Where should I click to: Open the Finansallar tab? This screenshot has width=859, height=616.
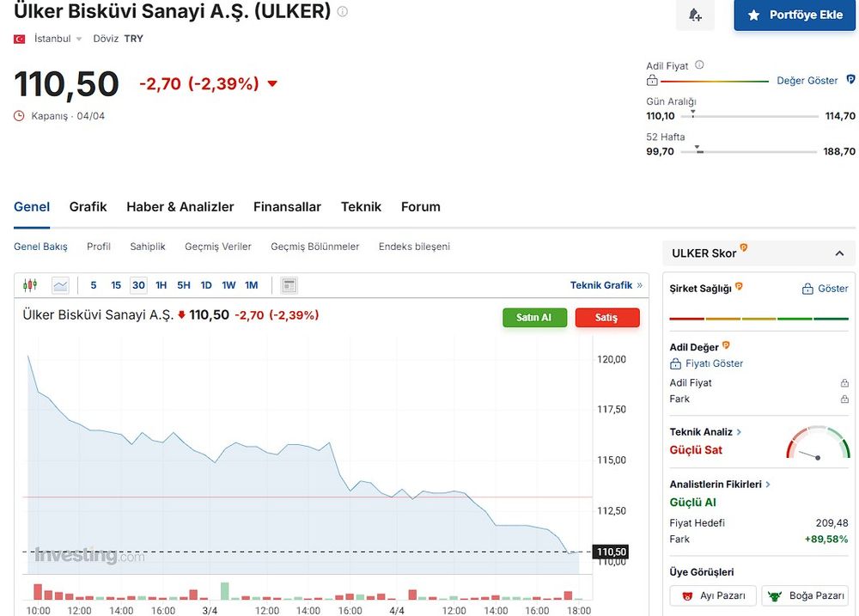(287, 206)
